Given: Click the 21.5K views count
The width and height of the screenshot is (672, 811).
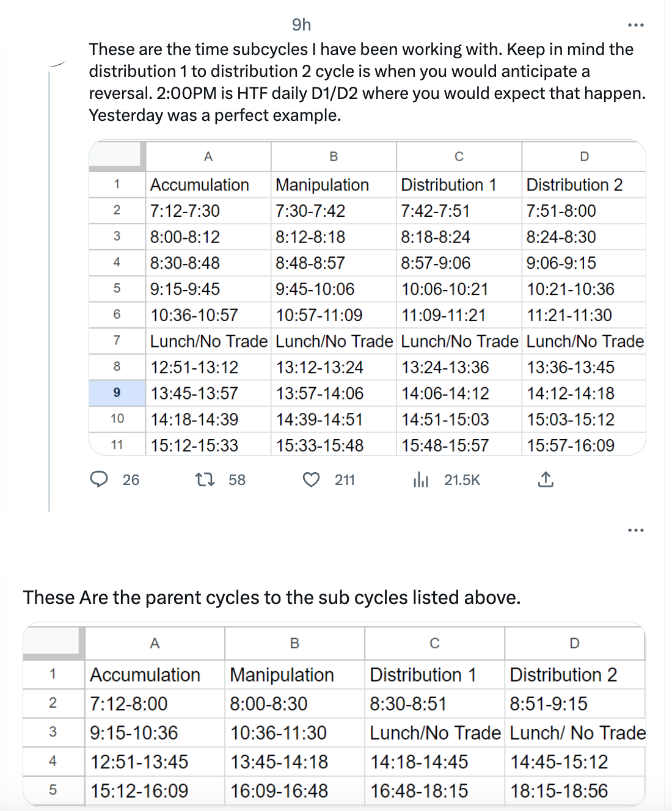Looking at the screenshot, I should click(462, 480).
